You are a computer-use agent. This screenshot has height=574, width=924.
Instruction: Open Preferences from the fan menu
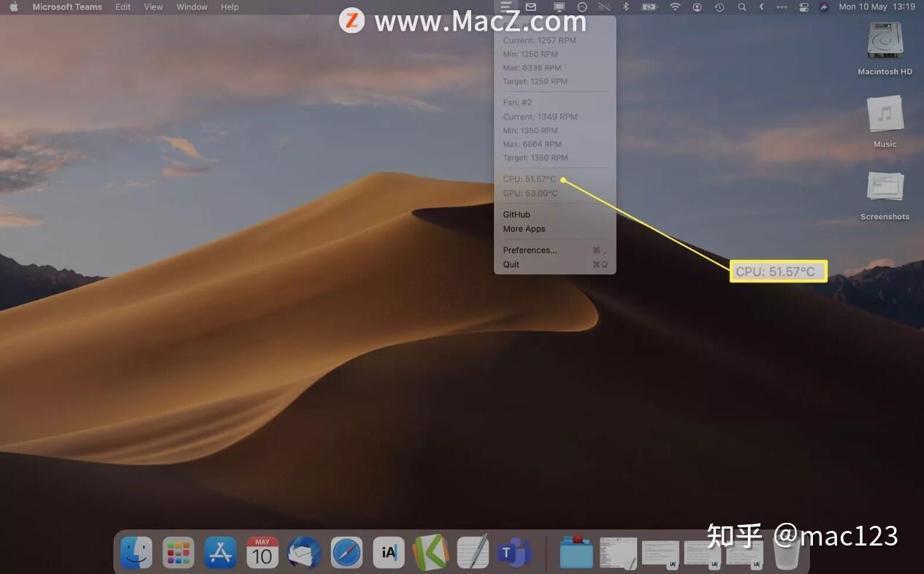[x=530, y=250]
